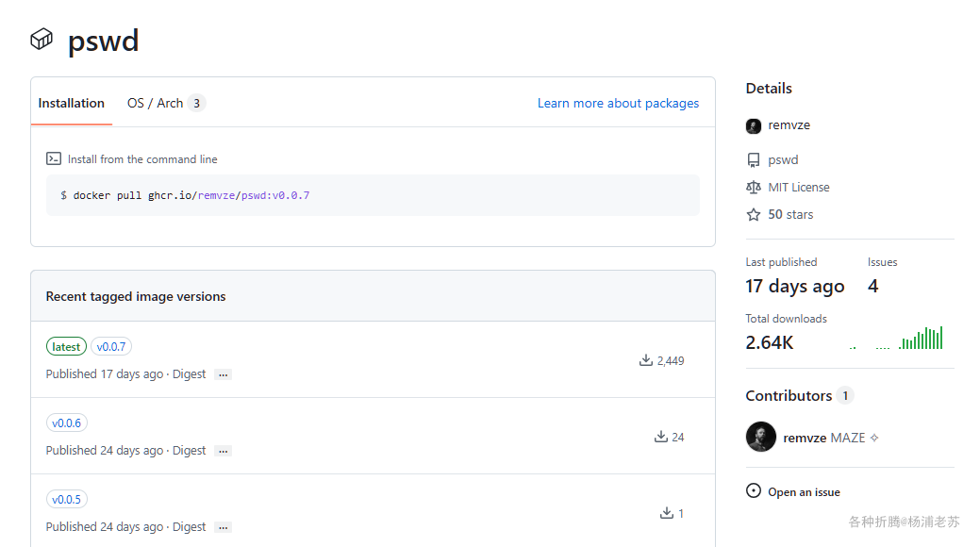
Task: Click the star icon beside 50 stars
Action: coord(753,215)
